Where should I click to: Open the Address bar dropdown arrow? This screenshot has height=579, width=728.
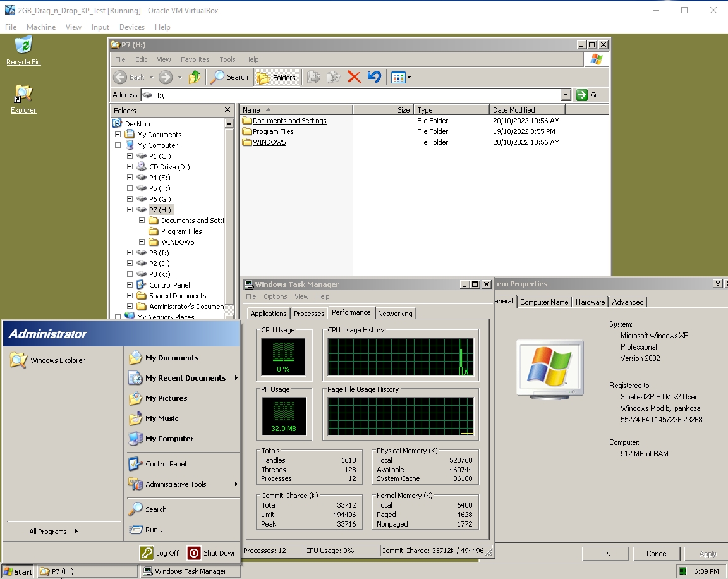[566, 95]
